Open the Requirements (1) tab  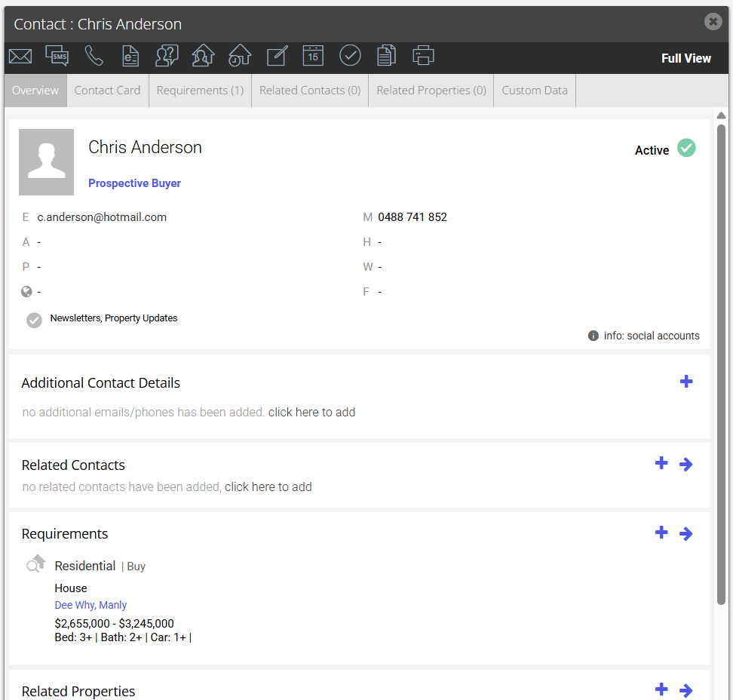[x=200, y=91]
